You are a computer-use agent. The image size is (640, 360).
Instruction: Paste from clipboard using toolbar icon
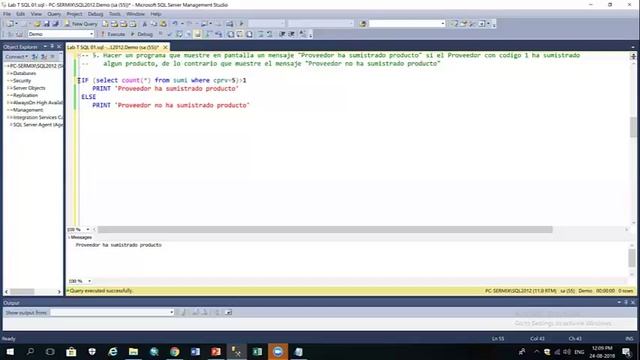click(x=163, y=24)
